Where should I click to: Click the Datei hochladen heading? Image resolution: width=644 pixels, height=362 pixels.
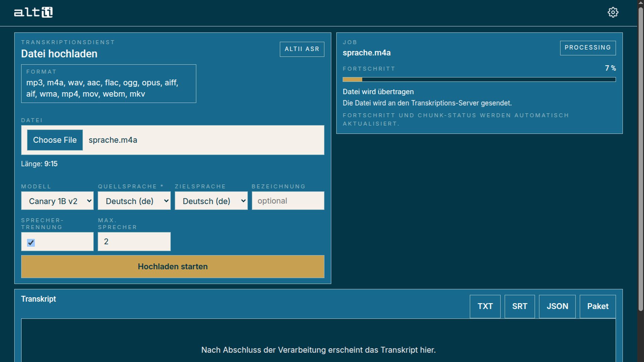tap(59, 54)
